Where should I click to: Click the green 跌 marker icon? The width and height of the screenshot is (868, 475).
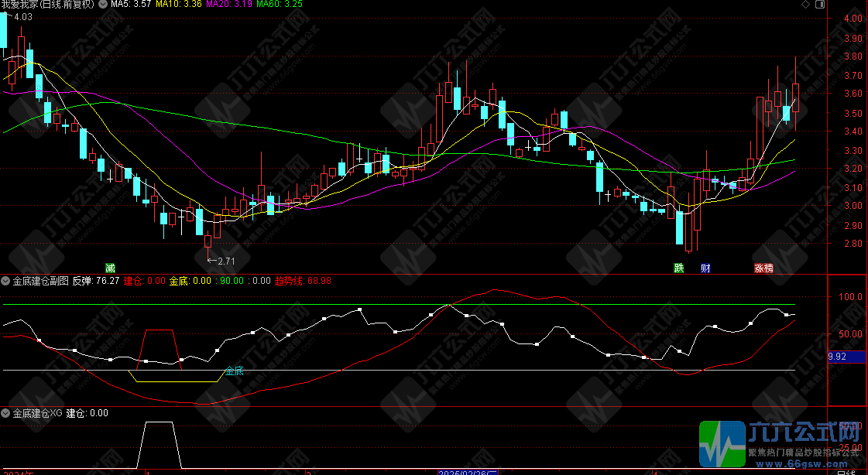pyautogui.click(x=679, y=268)
